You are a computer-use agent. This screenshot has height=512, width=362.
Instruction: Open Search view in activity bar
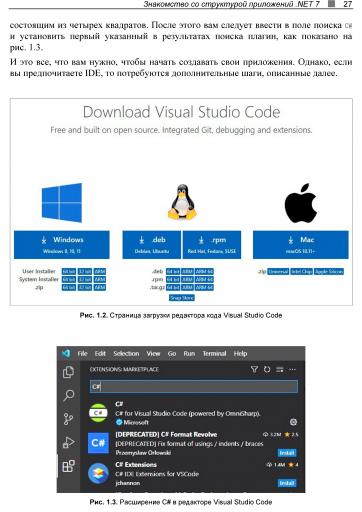(69, 395)
